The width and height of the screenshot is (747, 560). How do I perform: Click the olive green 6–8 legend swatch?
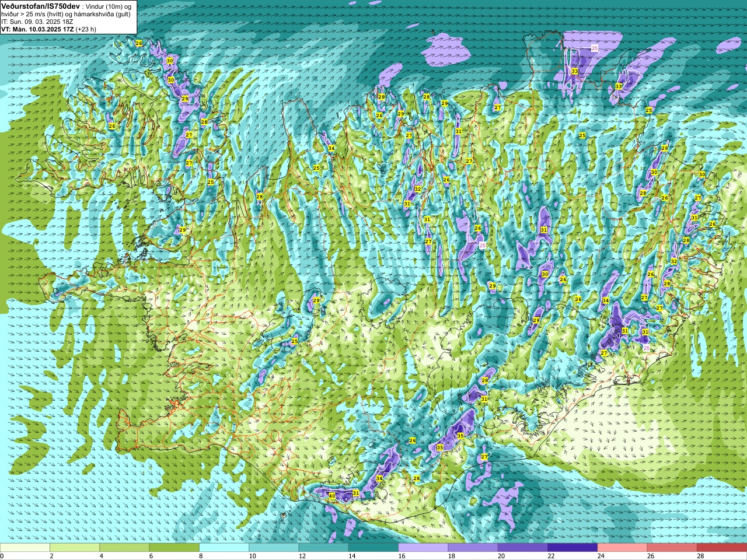click(174, 547)
